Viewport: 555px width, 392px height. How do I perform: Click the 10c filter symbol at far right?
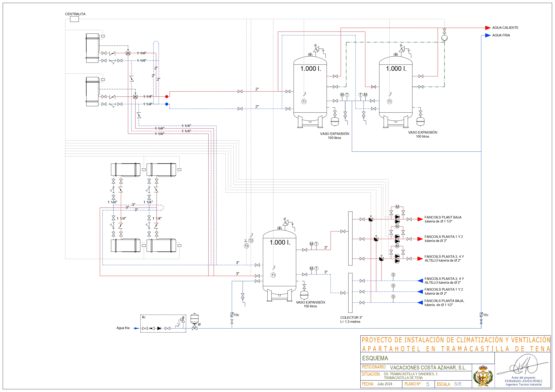481,315
